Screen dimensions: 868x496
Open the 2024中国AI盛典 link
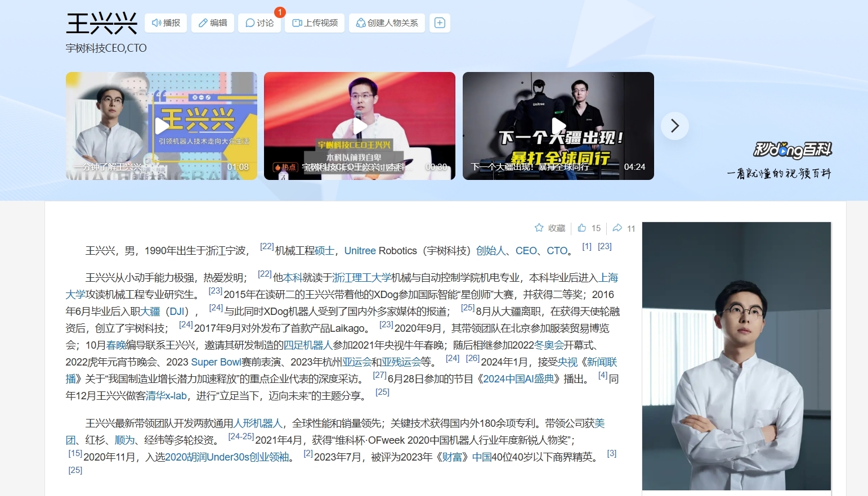tap(518, 379)
